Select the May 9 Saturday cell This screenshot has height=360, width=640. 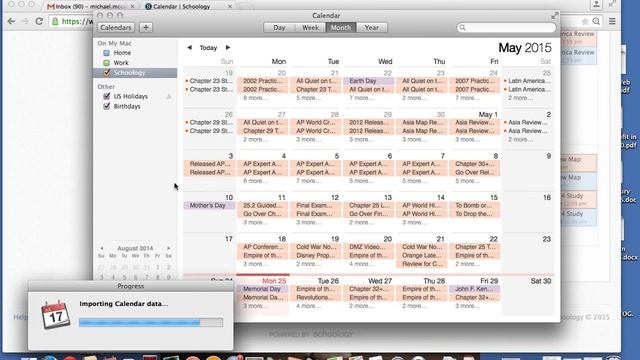tap(528, 171)
